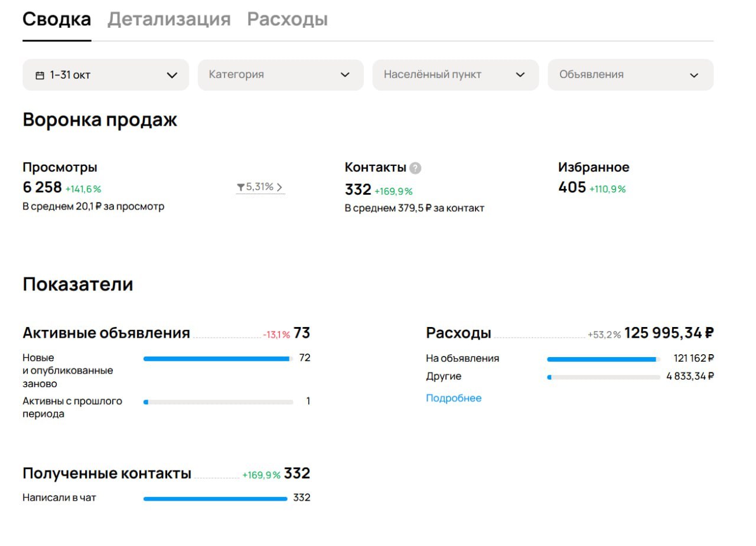Click the calendar icon in the date filter
Image resolution: width=756 pixels, height=546 pixels.
pyautogui.click(x=40, y=76)
